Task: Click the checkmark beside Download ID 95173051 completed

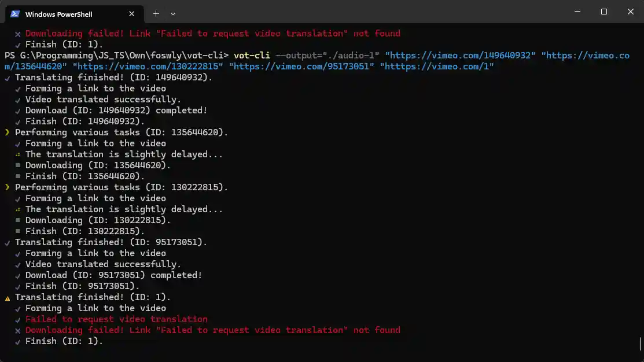Action: [x=18, y=276]
